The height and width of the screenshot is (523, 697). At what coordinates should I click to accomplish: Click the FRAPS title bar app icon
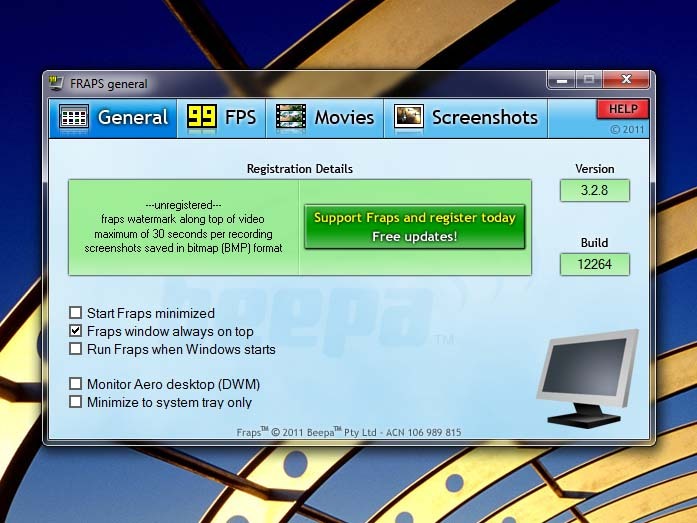tap(56, 84)
